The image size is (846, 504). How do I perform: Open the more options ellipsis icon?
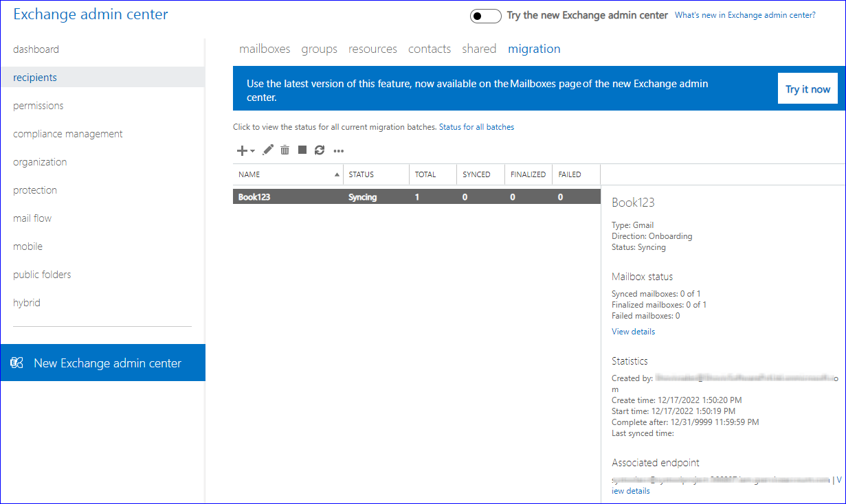(x=338, y=151)
